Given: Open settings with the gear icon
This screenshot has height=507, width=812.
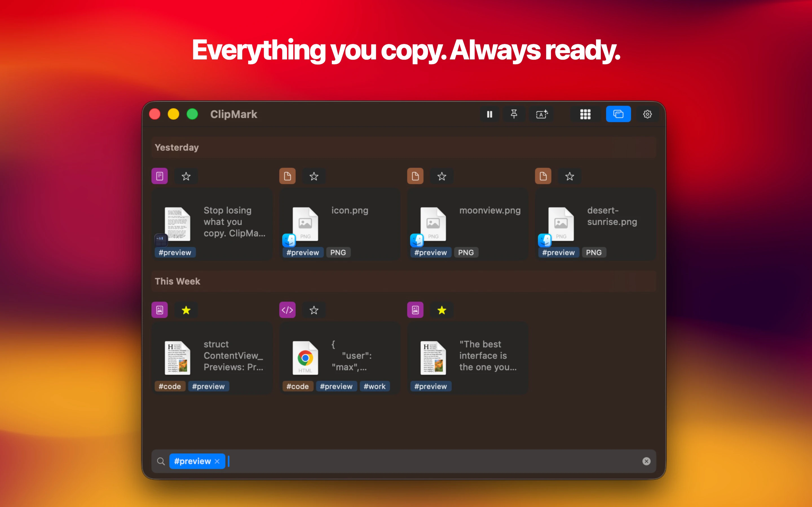Looking at the screenshot, I should coord(647,114).
